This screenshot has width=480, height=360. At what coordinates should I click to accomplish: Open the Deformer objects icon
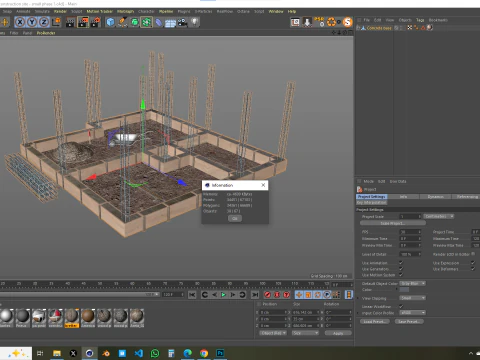(x=159, y=22)
